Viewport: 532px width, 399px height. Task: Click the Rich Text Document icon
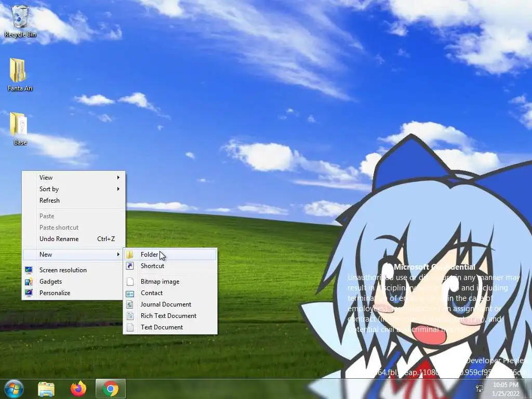coord(130,316)
